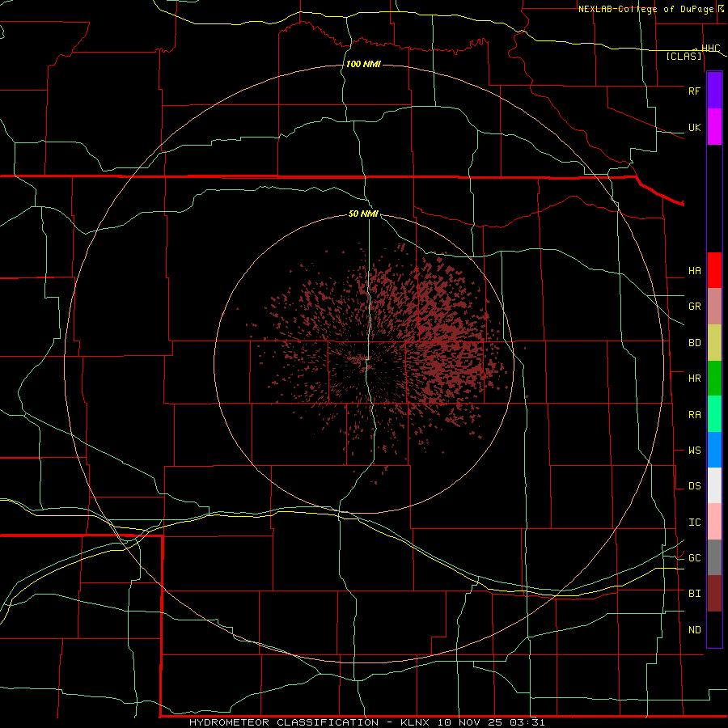
Task: Click the magenta UK color swatch
Action: pyautogui.click(x=714, y=127)
